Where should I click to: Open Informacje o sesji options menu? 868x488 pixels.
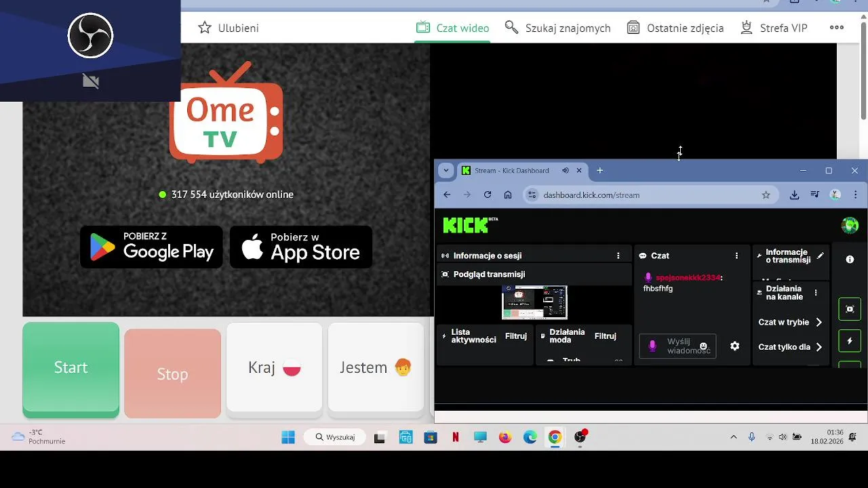coord(618,256)
